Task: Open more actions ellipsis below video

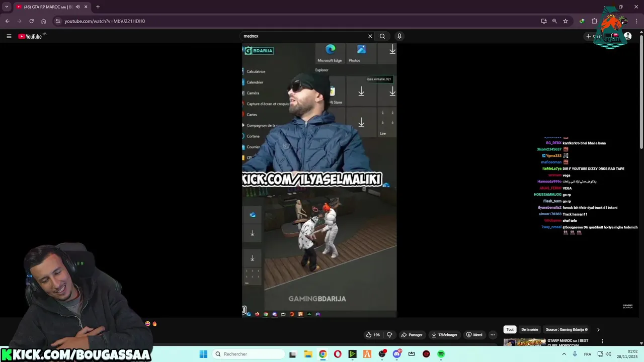Action: [493, 335]
